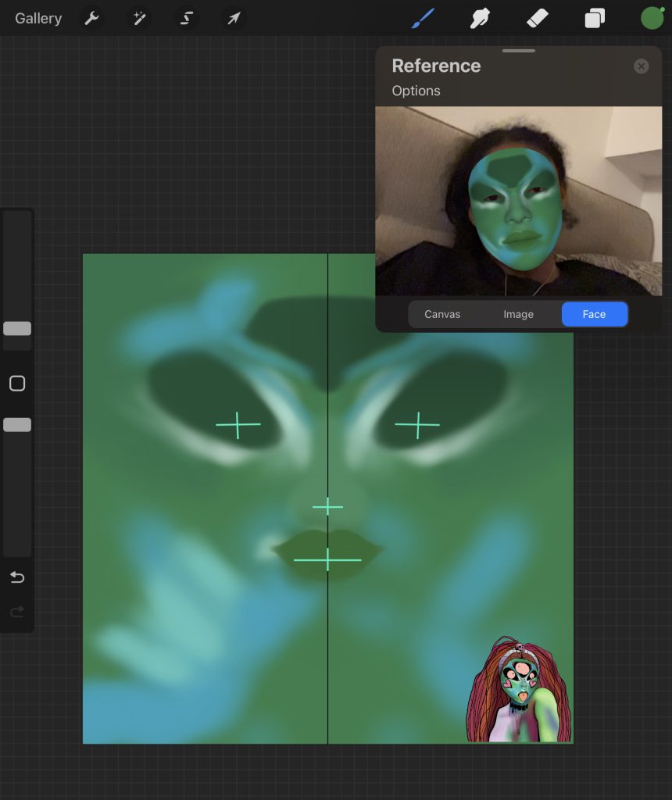This screenshot has width=672, height=800.
Task: Switch Reference to Canvas tab
Action: click(x=442, y=314)
